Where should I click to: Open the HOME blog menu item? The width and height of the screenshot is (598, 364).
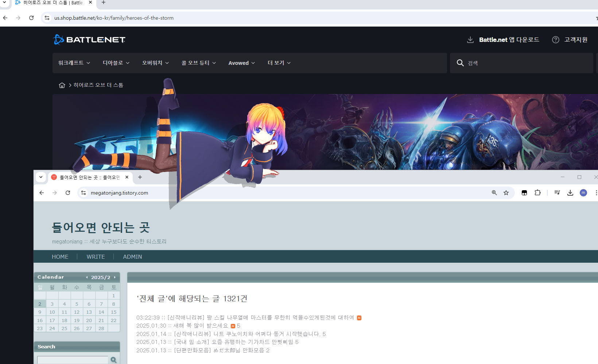[60, 257]
